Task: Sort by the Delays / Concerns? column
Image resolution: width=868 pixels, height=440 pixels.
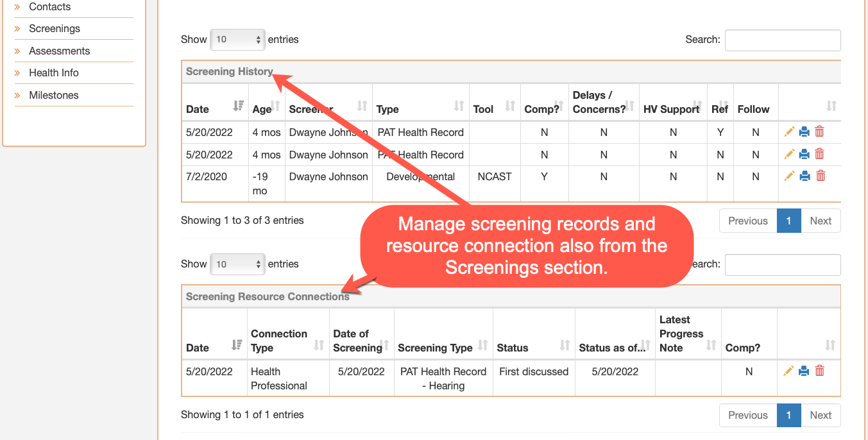Action: pos(604,102)
